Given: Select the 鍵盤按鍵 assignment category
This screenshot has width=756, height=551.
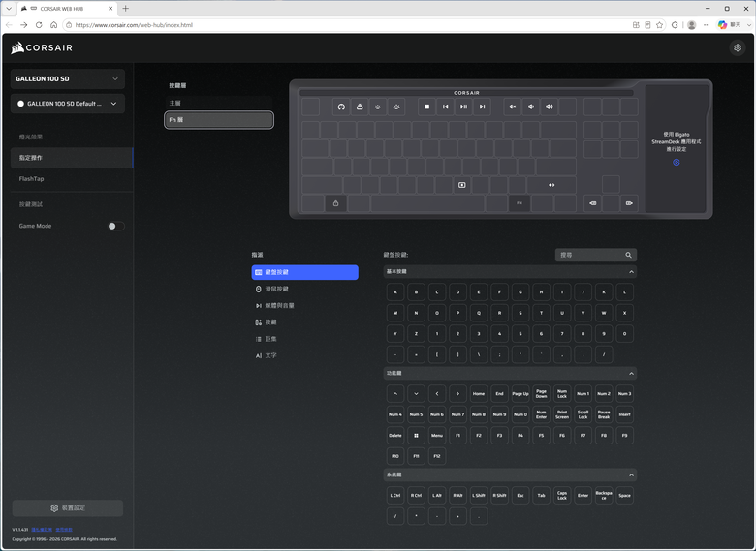Looking at the screenshot, I should click(x=304, y=272).
